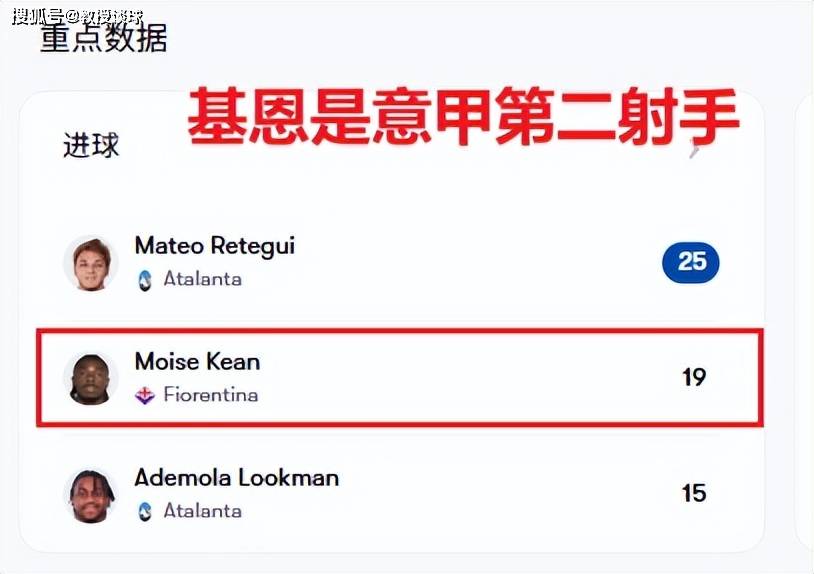Open Moise Kean's player avatar

(91, 379)
